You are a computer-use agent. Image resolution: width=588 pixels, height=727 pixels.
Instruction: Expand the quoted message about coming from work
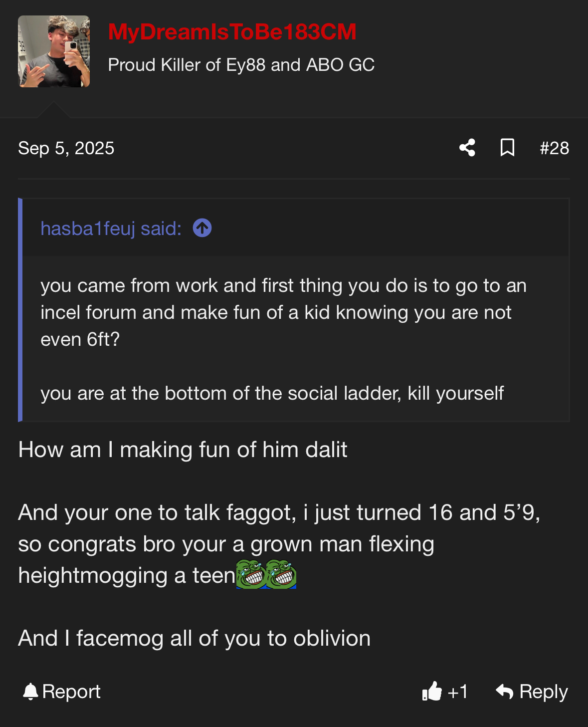[283, 312]
